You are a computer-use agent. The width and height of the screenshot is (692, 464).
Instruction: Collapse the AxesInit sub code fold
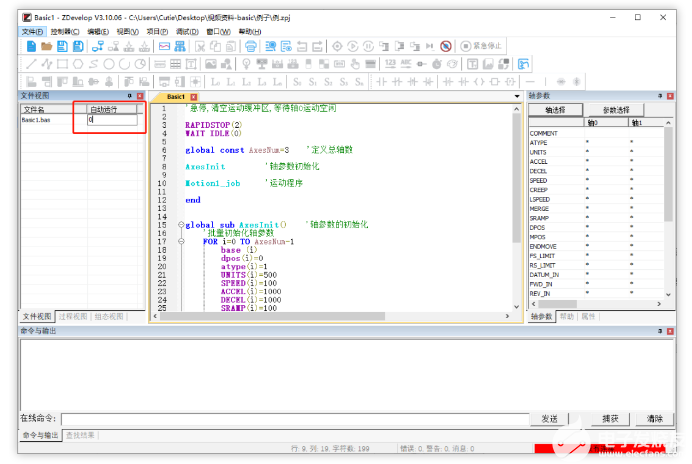180,225
